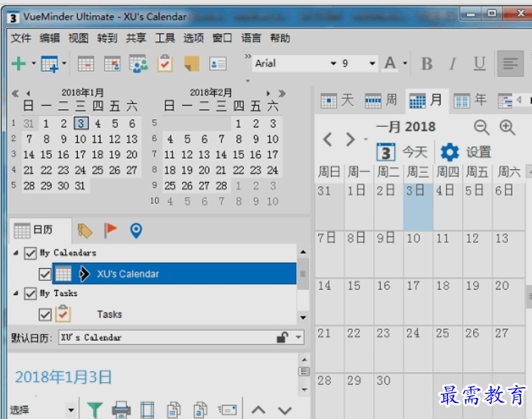Viewport: 532px width, 419px height.
Task: Open the location pin tab icon
Action: pyautogui.click(x=136, y=230)
